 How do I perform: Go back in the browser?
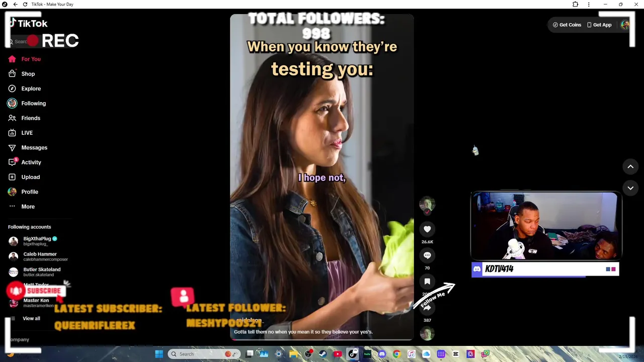click(x=15, y=5)
